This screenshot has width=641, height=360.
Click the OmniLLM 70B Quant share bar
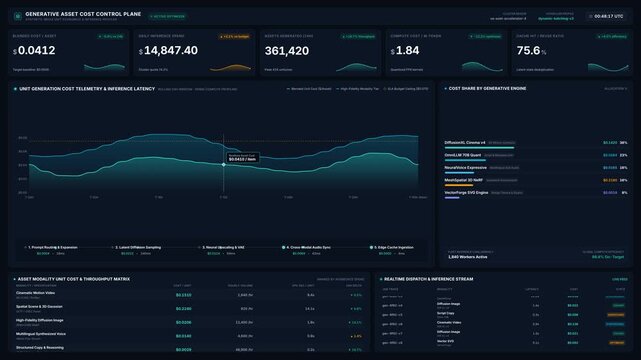[465, 160]
